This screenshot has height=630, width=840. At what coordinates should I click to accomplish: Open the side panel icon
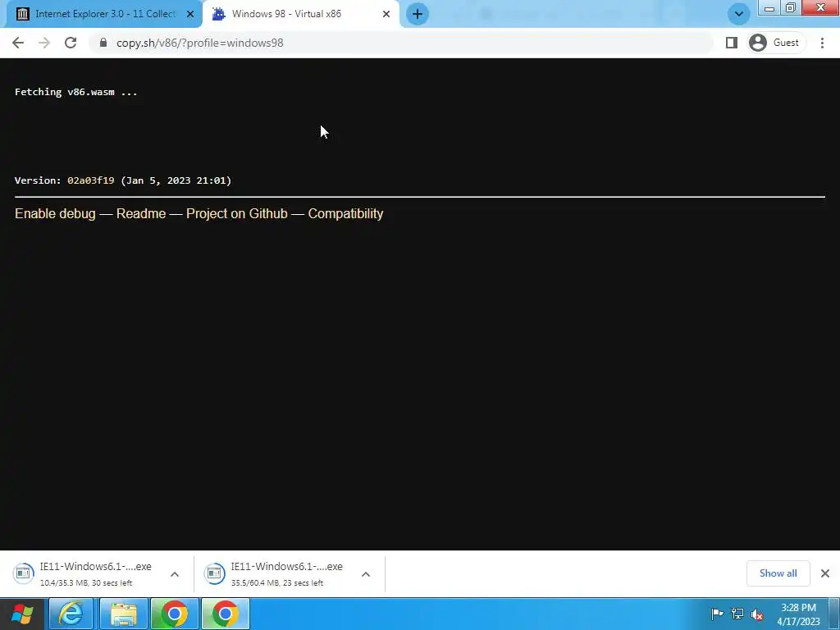tap(731, 43)
